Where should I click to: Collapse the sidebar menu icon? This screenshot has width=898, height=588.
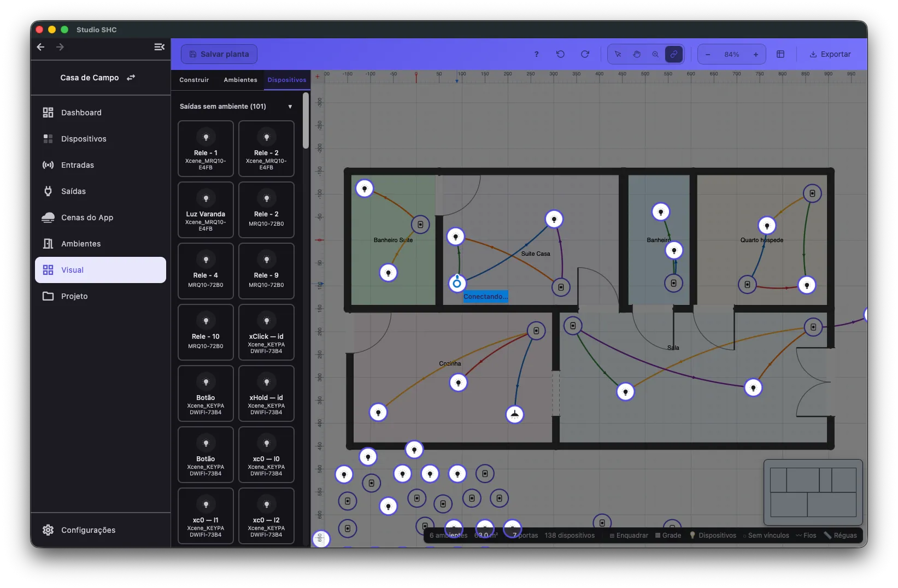click(x=159, y=47)
